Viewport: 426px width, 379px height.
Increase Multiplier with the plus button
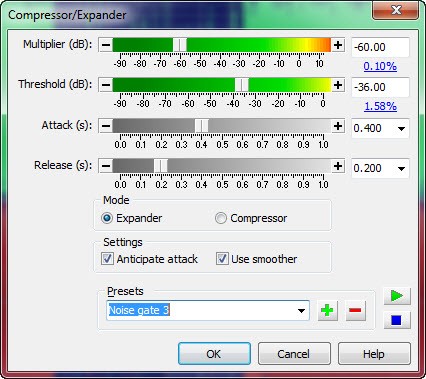pos(338,45)
